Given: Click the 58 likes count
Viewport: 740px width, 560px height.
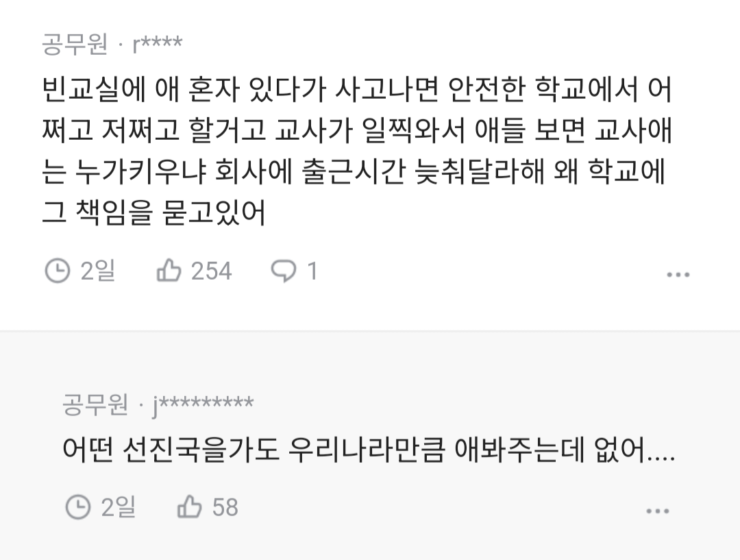Looking at the screenshot, I should 225,508.
